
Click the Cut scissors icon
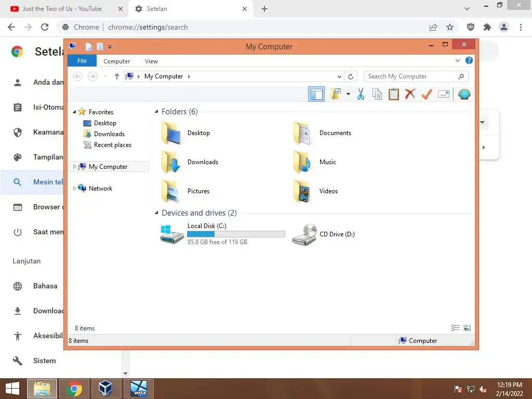click(361, 94)
